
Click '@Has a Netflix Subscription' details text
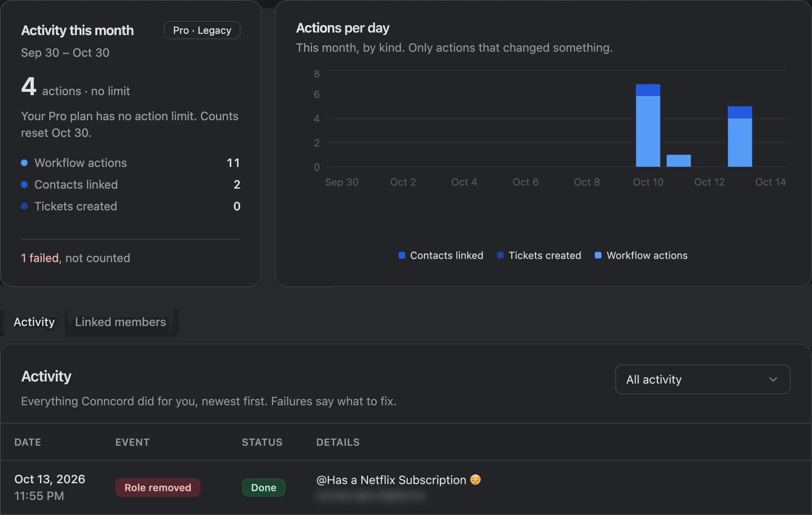tap(391, 480)
